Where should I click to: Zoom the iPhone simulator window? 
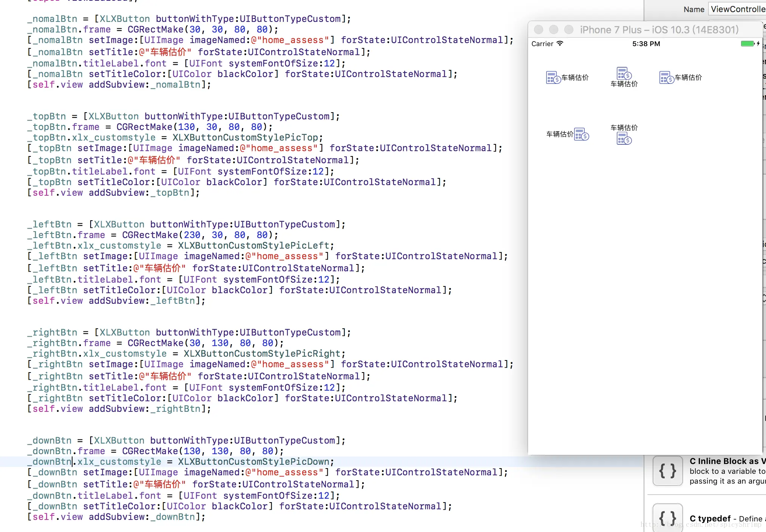tap(568, 29)
